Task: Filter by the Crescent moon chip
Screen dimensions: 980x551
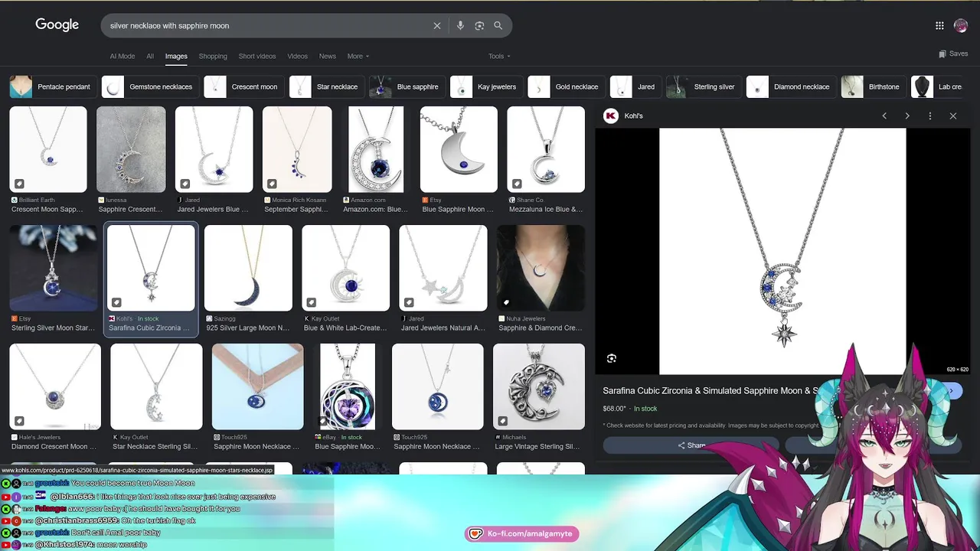Action: [243, 86]
